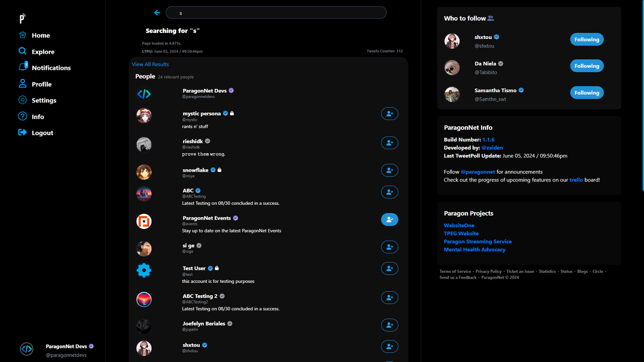Click follow icon for snowflake
644x362 pixels.
(389, 171)
